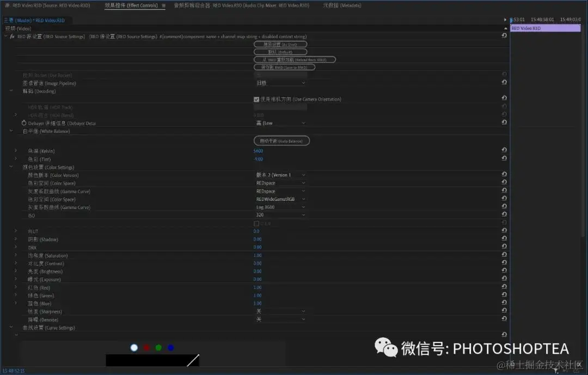Select the purple RED Video.R3D timeline clip

tap(546, 28)
